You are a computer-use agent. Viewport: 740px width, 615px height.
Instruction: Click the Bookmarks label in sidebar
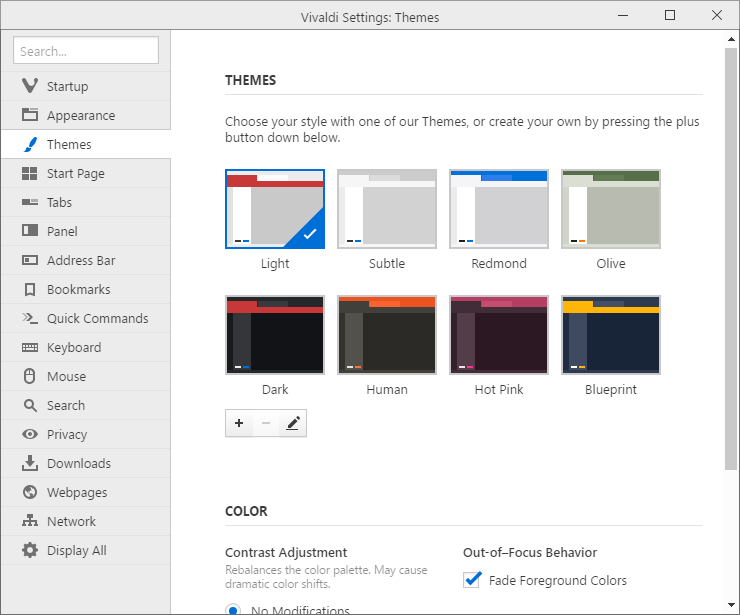(x=78, y=289)
